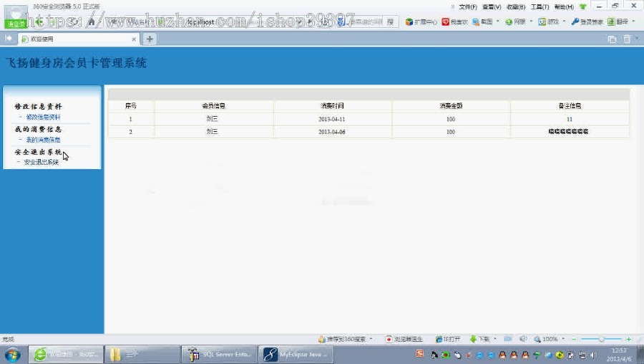Click the 序号 column header

[131, 106]
